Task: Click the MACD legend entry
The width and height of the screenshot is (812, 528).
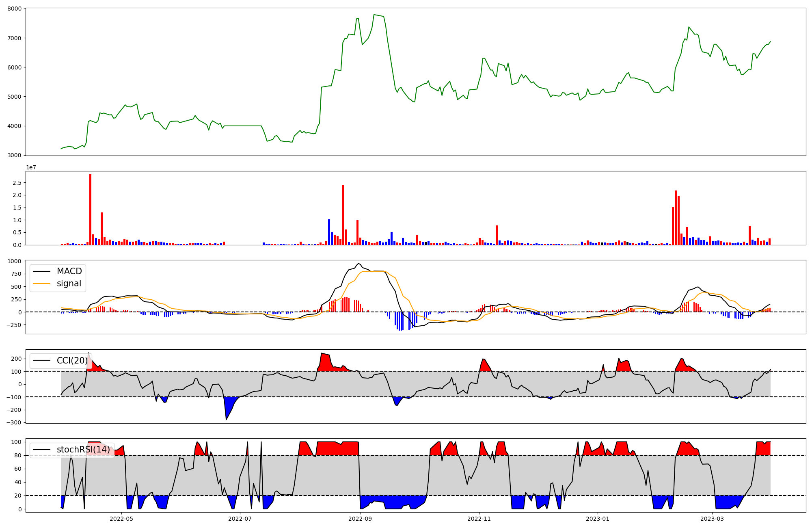Action: (x=69, y=271)
